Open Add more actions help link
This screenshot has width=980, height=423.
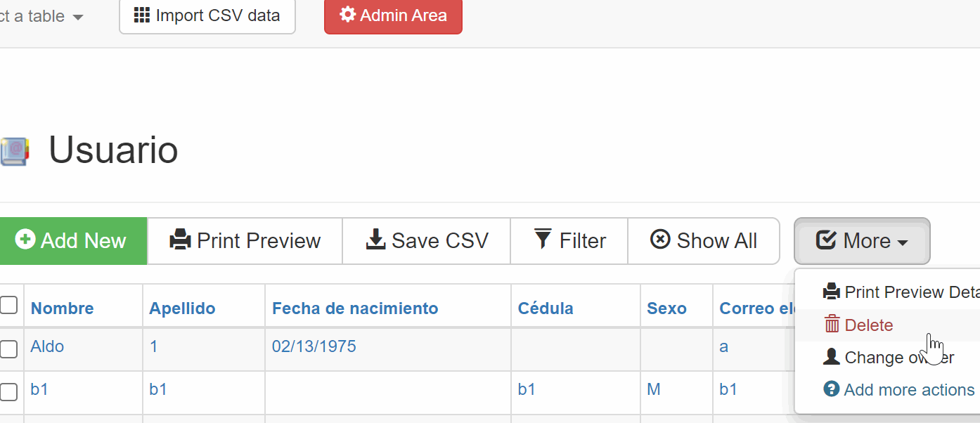tap(898, 390)
